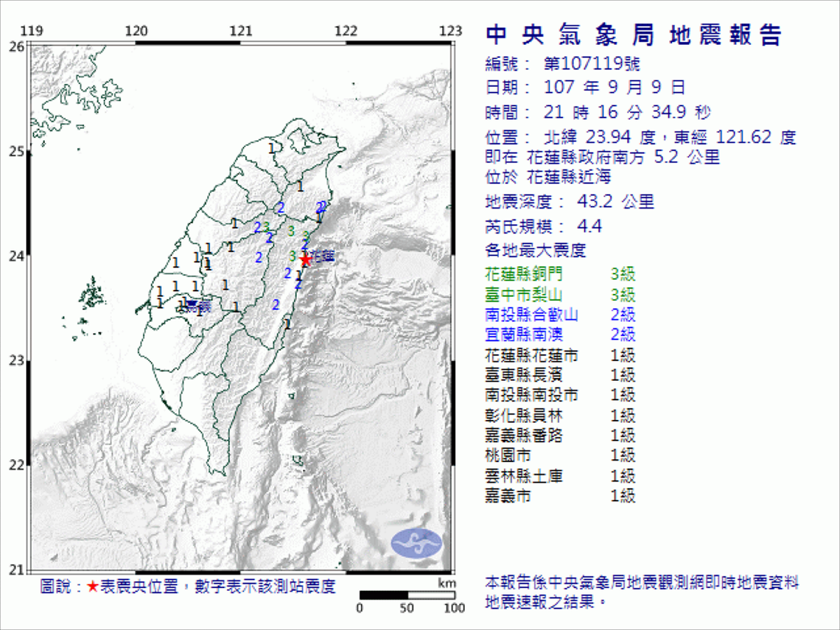Click latitude label 22 on the left axis

(x=17, y=465)
